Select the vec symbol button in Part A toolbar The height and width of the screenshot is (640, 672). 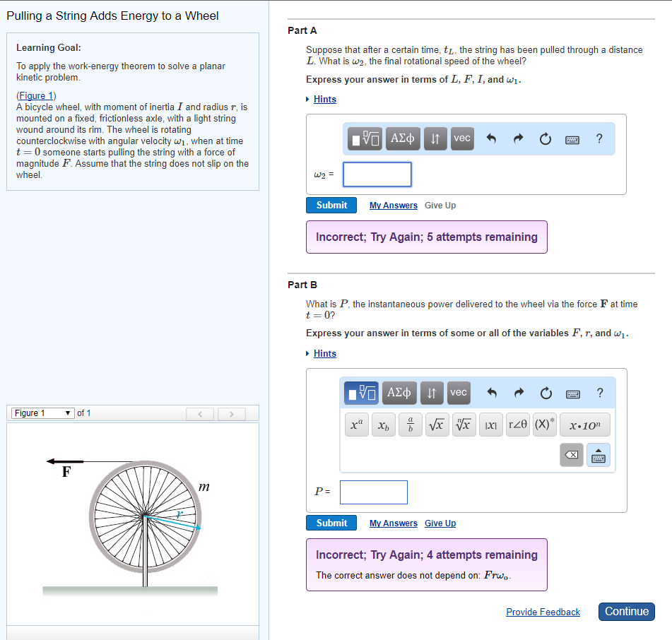tap(461, 138)
